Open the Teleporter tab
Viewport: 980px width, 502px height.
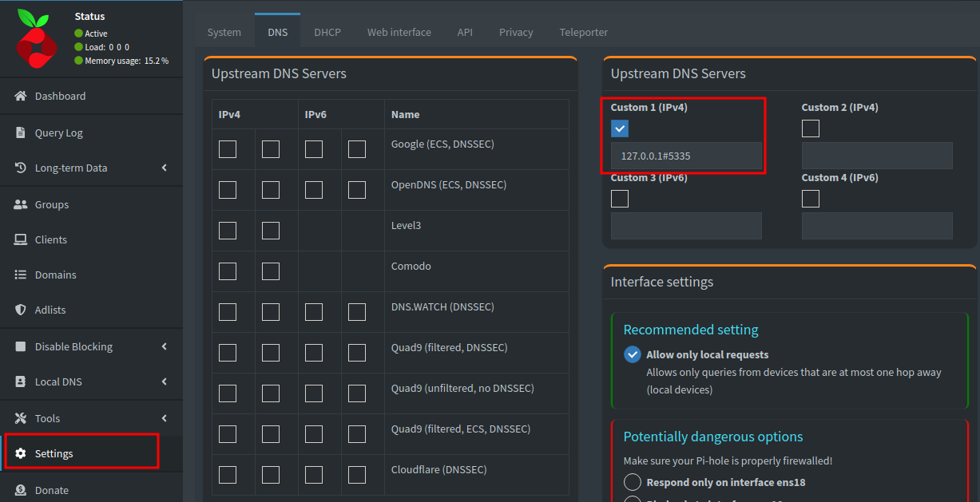[x=583, y=32]
